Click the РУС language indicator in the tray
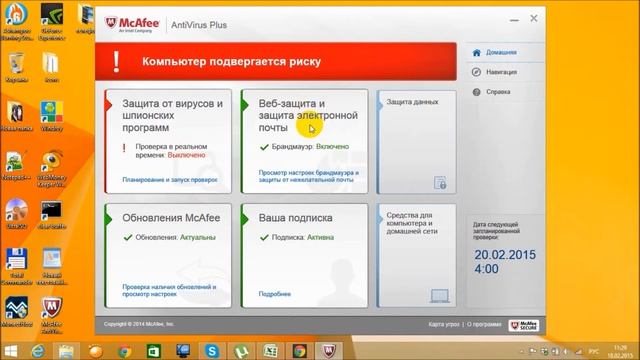The width and height of the screenshot is (640, 360). point(594,351)
